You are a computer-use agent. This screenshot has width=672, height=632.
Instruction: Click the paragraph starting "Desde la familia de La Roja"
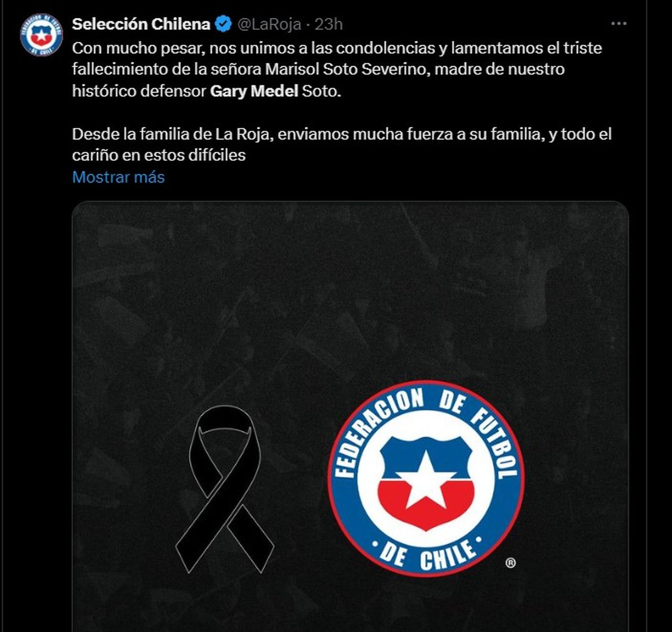[x=342, y=145]
